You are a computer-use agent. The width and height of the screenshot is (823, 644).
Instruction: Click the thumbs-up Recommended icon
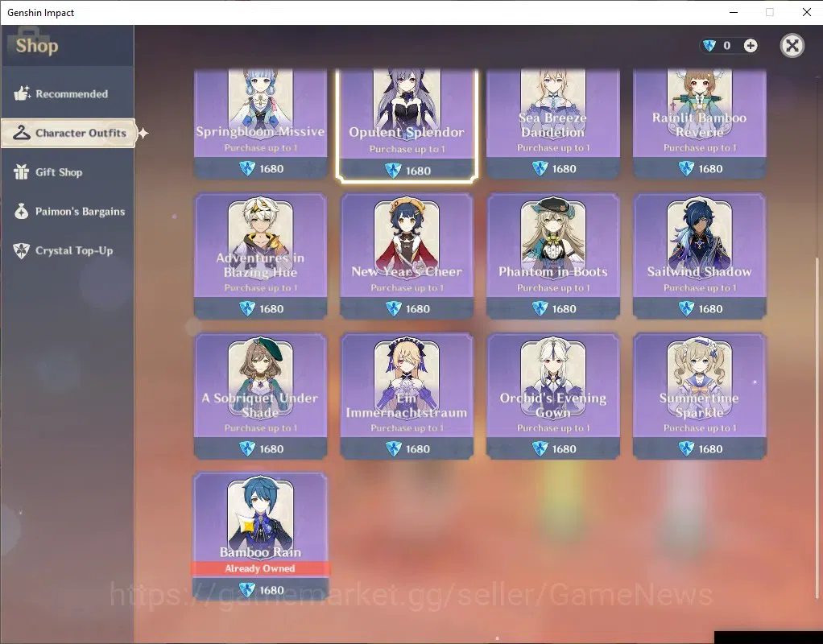(22, 93)
